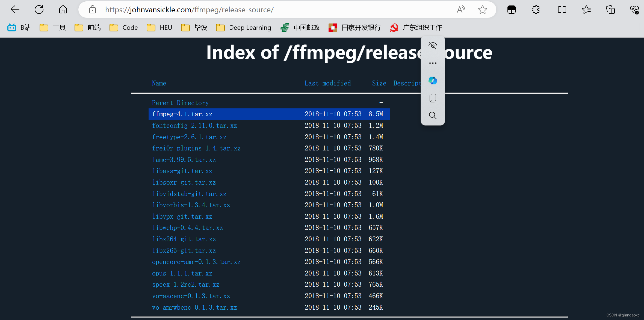This screenshot has height=320, width=644.
Task: Open the Code bookmarks folder
Action: pyautogui.click(x=123, y=28)
